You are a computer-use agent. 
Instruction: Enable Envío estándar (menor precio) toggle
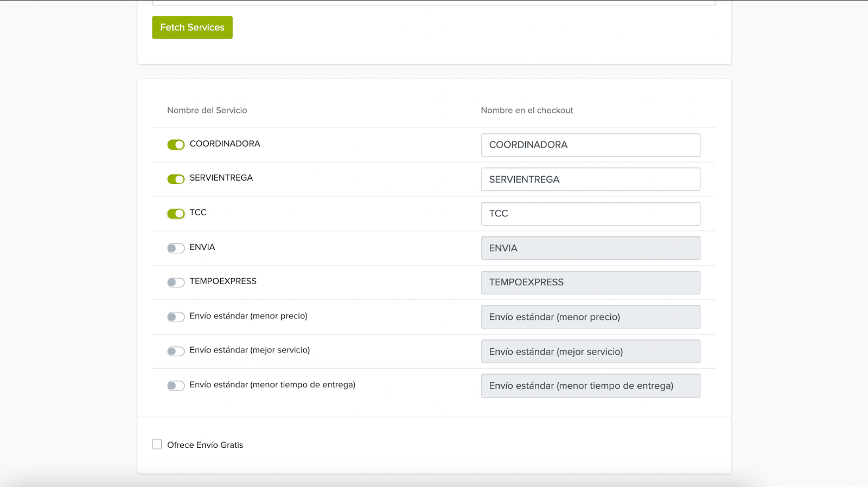tap(176, 317)
